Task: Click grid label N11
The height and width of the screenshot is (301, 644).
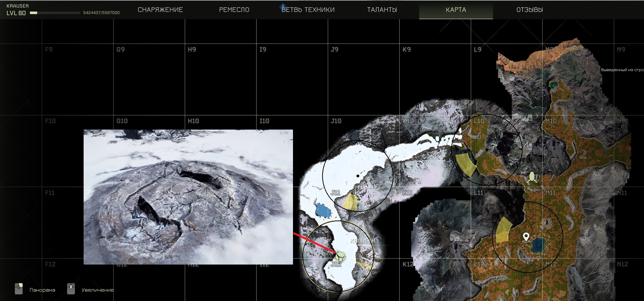Action: tap(622, 193)
